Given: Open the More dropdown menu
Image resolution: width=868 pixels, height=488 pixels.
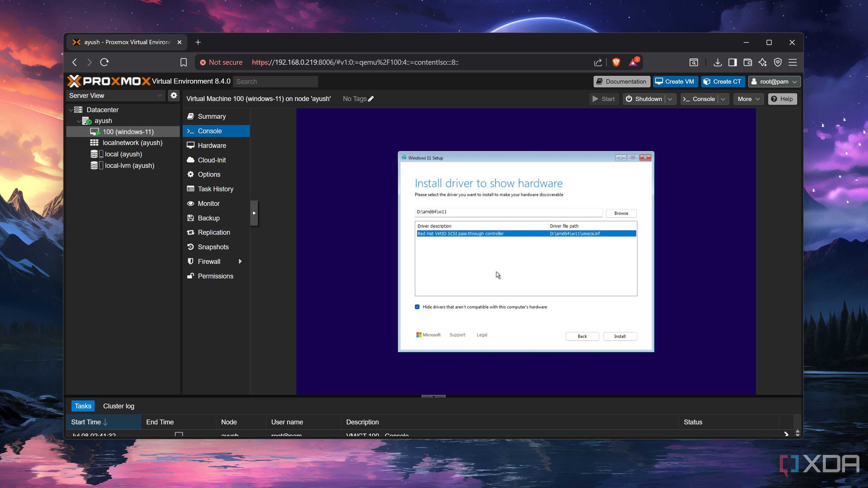Looking at the screenshot, I should pos(748,99).
